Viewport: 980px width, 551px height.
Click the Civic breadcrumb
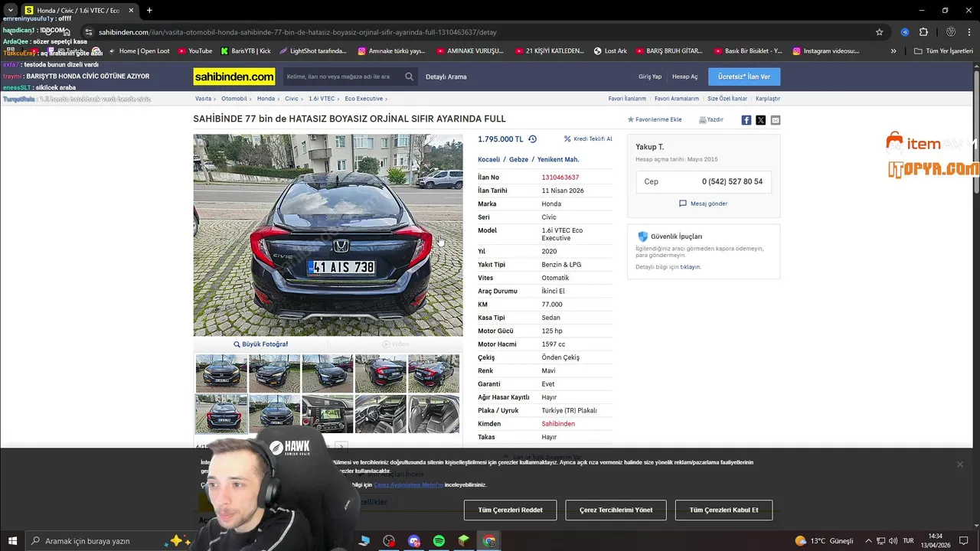pos(292,99)
